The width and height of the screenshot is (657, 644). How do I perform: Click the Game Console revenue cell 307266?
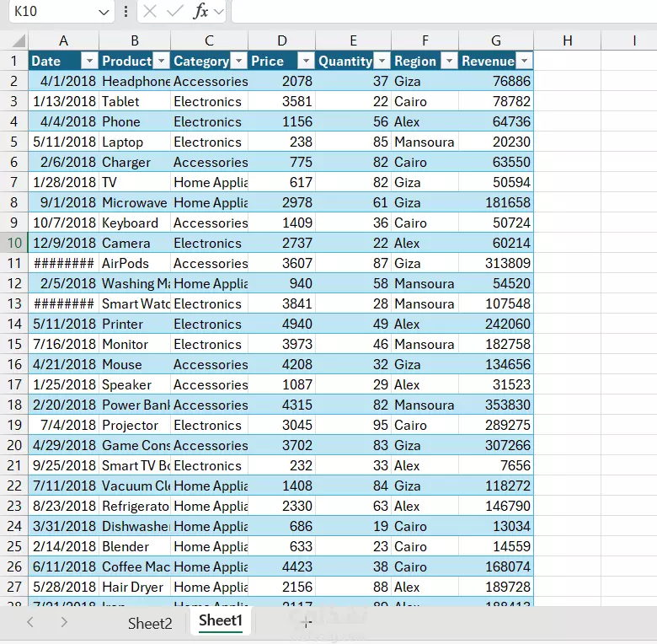pyautogui.click(x=496, y=445)
